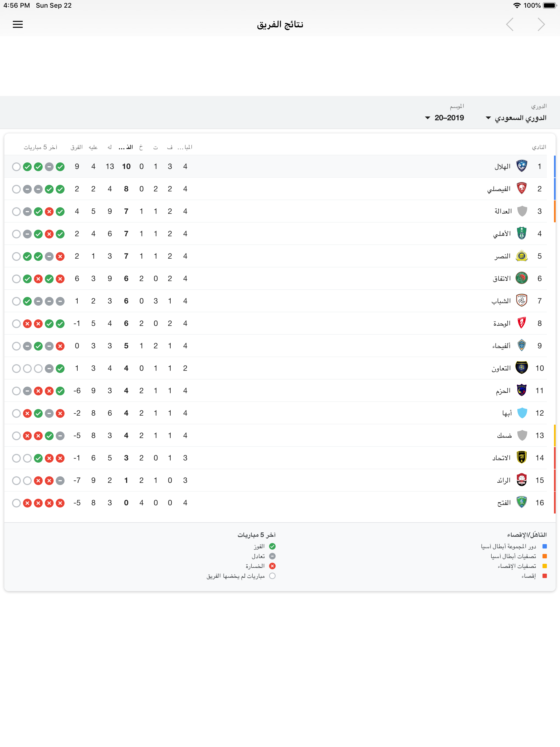Select team name الاتحاد
The width and height of the screenshot is (560, 747).
(x=501, y=458)
